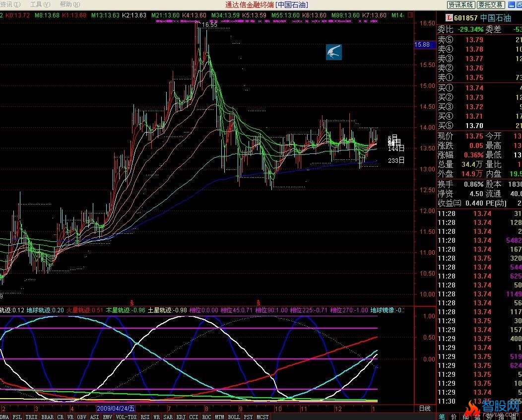Switch to the DMA indicator tab

pyautogui.click(x=4, y=417)
